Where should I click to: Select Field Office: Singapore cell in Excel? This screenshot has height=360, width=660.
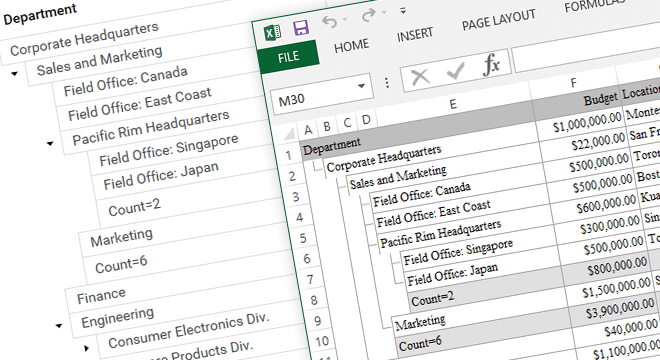[458, 252]
